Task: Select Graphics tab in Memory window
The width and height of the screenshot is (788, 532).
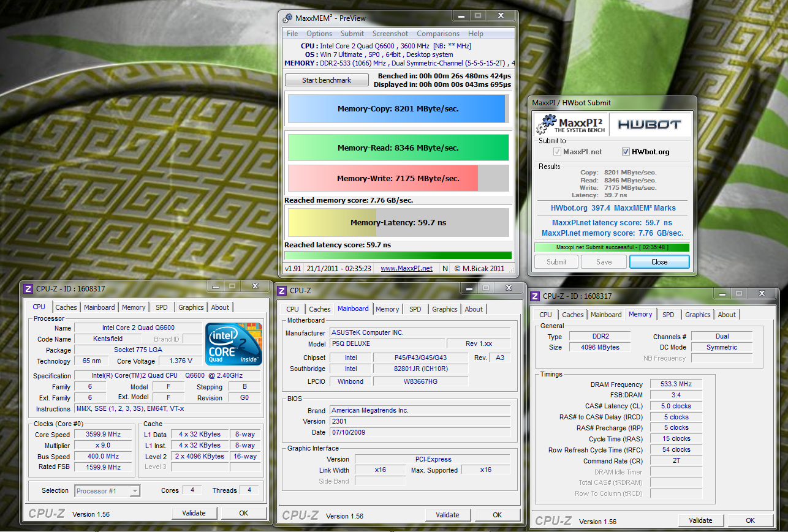Action: [x=698, y=315]
